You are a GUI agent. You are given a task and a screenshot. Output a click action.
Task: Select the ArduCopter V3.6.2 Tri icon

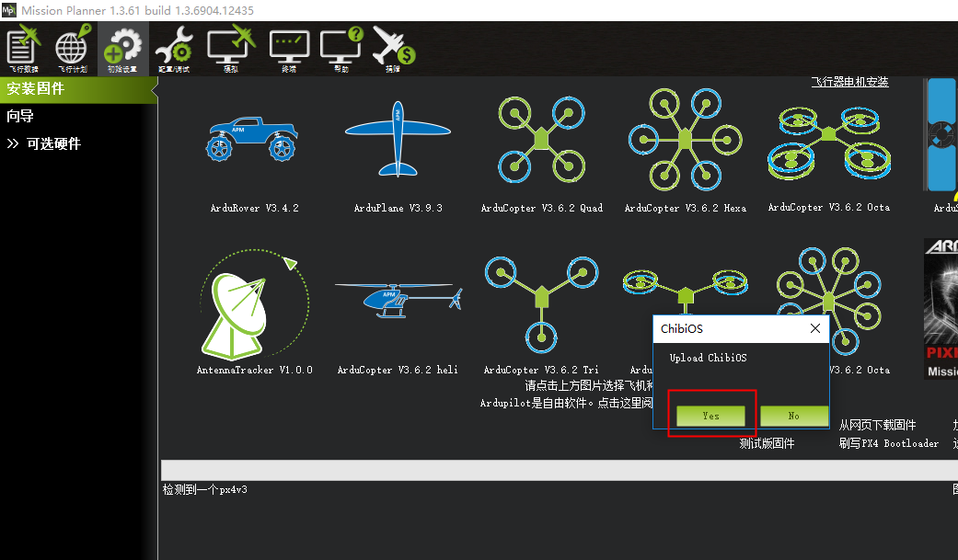541,303
